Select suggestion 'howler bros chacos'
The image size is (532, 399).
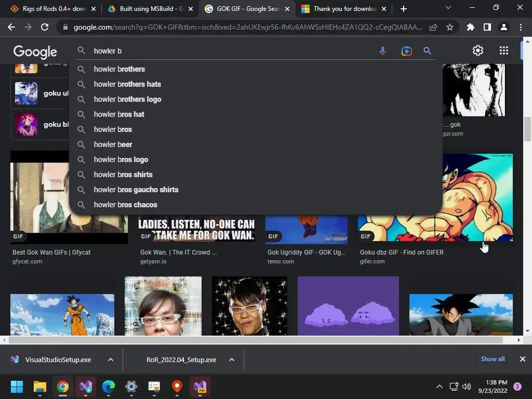click(256, 205)
